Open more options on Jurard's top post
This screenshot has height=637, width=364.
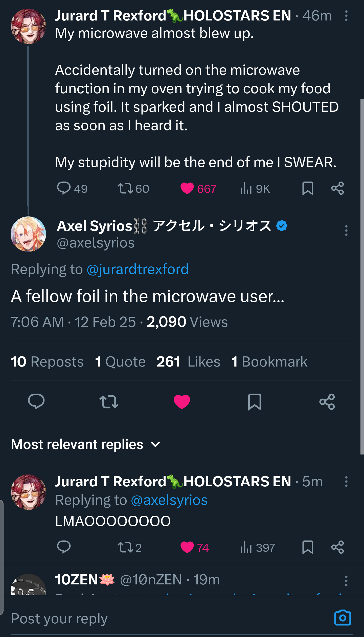(346, 16)
